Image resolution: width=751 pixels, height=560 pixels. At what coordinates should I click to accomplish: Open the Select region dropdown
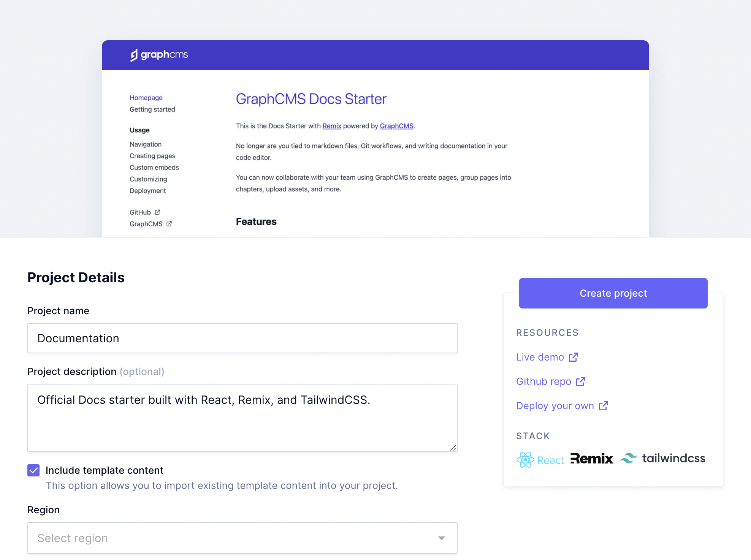point(242,538)
